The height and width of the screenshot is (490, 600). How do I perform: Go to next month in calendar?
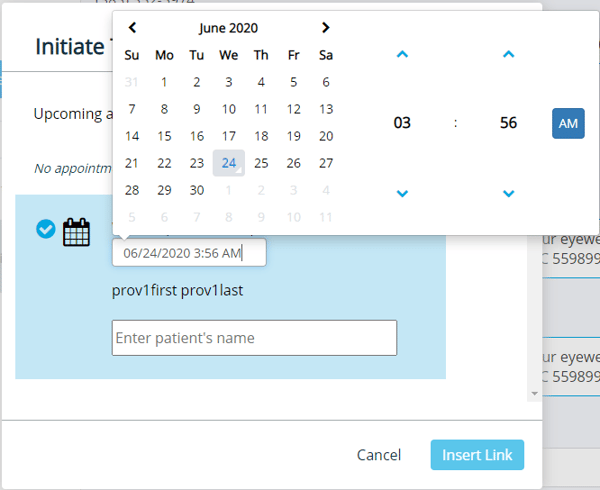click(x=325, y=28)
